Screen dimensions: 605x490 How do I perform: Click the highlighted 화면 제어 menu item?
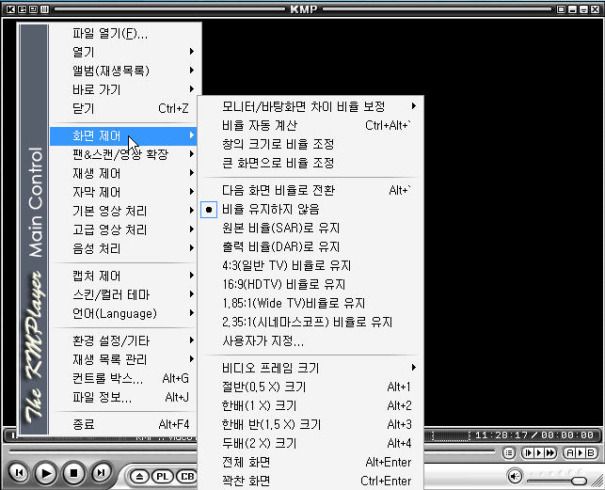click(123, 136)
